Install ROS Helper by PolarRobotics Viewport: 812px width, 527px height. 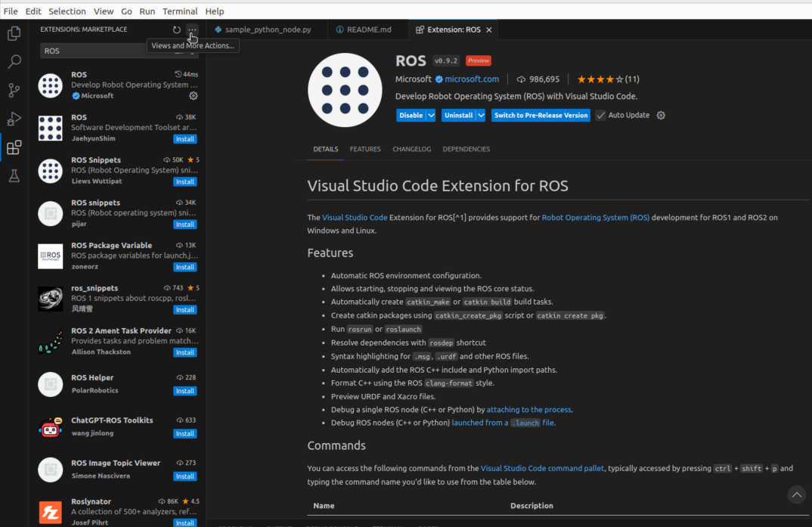coord(185,391)
